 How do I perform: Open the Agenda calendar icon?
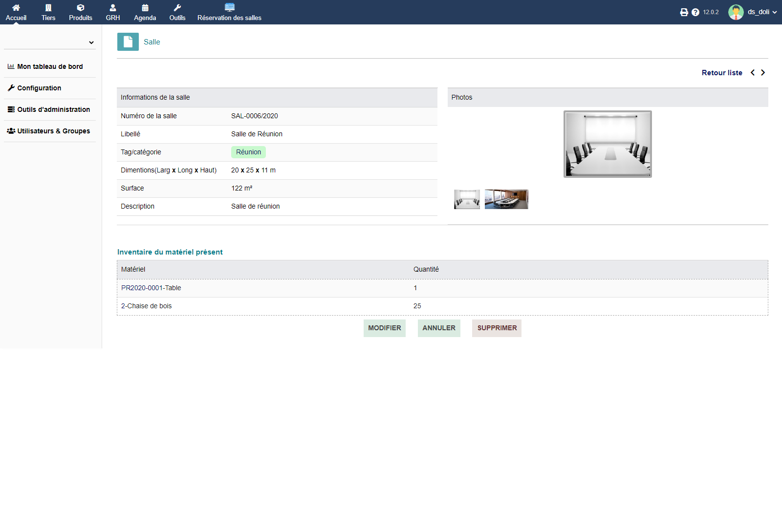145,8
